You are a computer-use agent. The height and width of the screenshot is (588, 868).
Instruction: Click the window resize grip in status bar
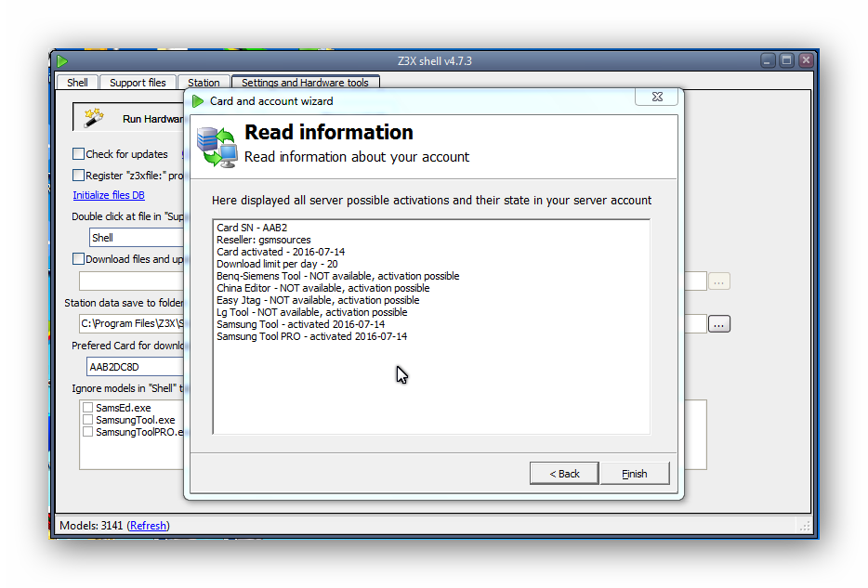(805, 526)
